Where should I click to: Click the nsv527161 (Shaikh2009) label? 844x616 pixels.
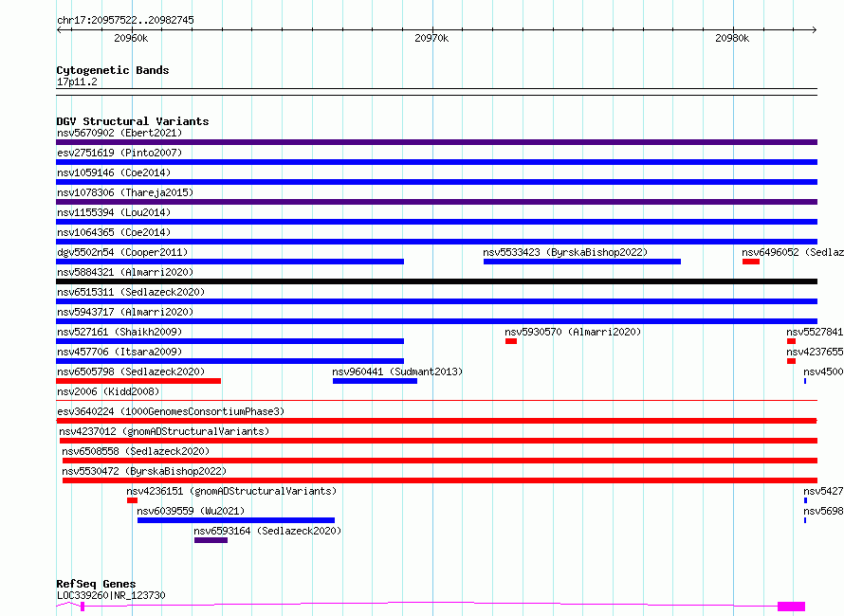click(119, 332)
